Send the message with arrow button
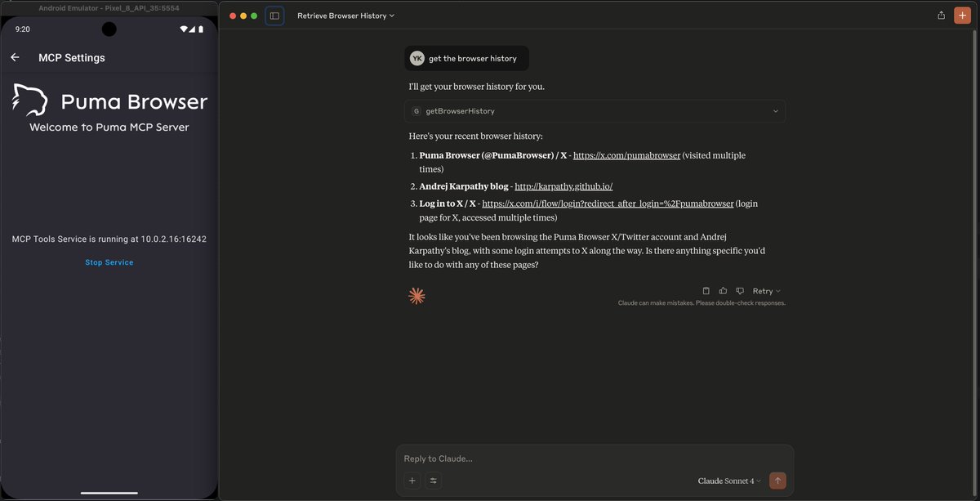 (x=777, y=481)
